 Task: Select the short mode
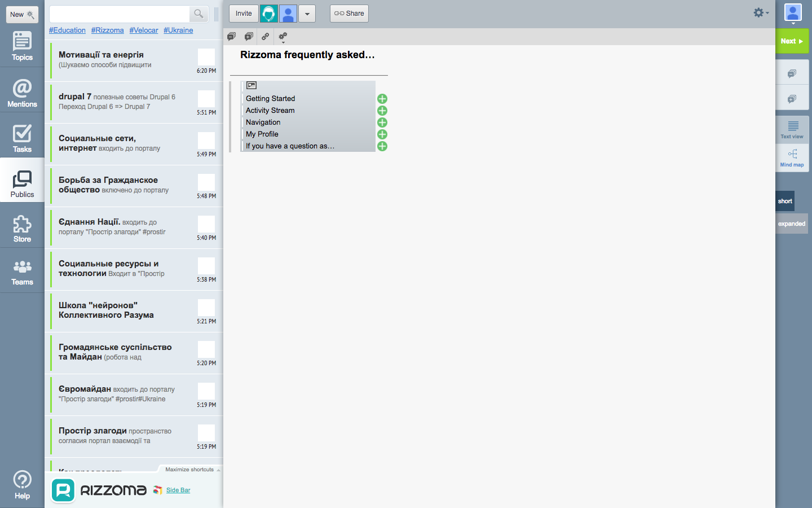[x=785, y=201]
